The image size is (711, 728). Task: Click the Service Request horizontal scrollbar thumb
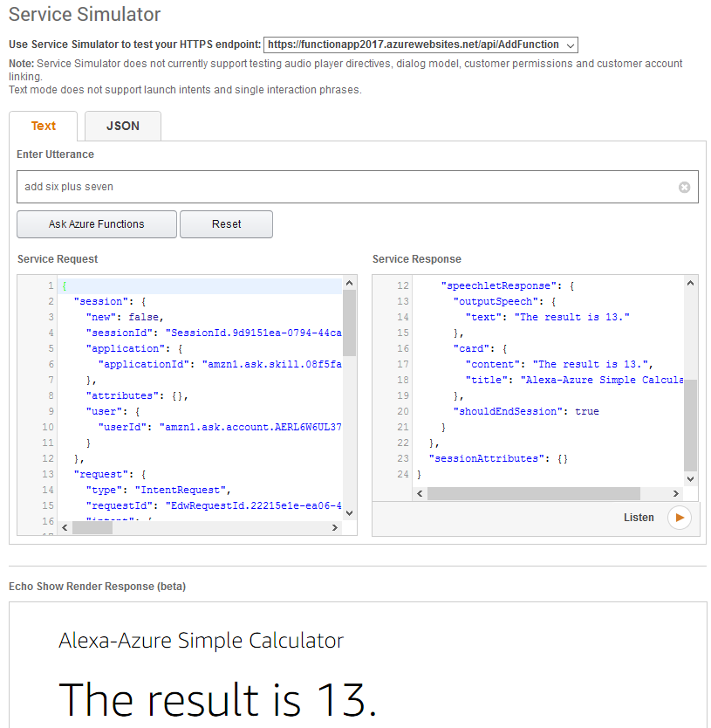[x=92, y=528]
